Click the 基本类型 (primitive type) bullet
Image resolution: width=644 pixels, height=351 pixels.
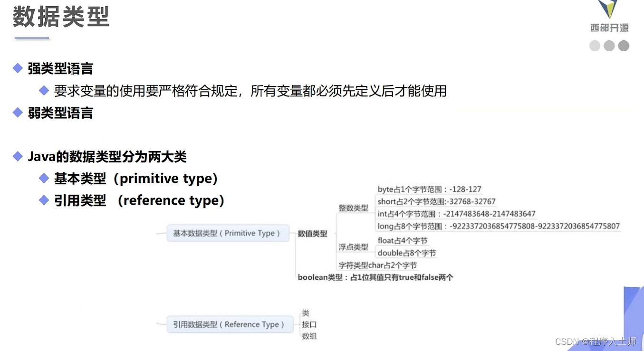tap(136, 179)
